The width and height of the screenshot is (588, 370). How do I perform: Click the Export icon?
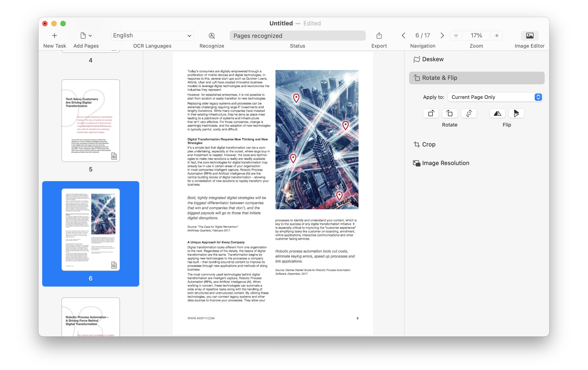[x=379, y=36]
